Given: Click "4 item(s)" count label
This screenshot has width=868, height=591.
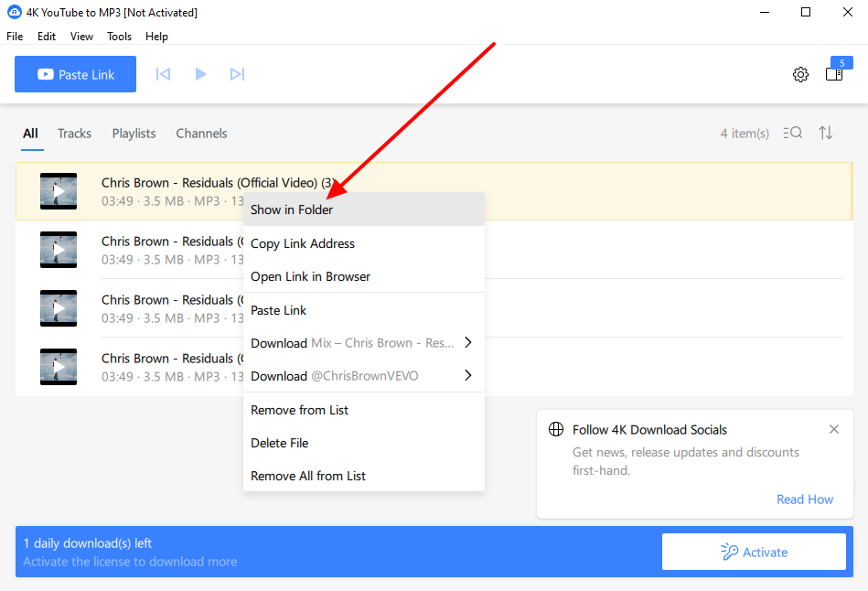Looking at the screenshot, I should 745,134.
